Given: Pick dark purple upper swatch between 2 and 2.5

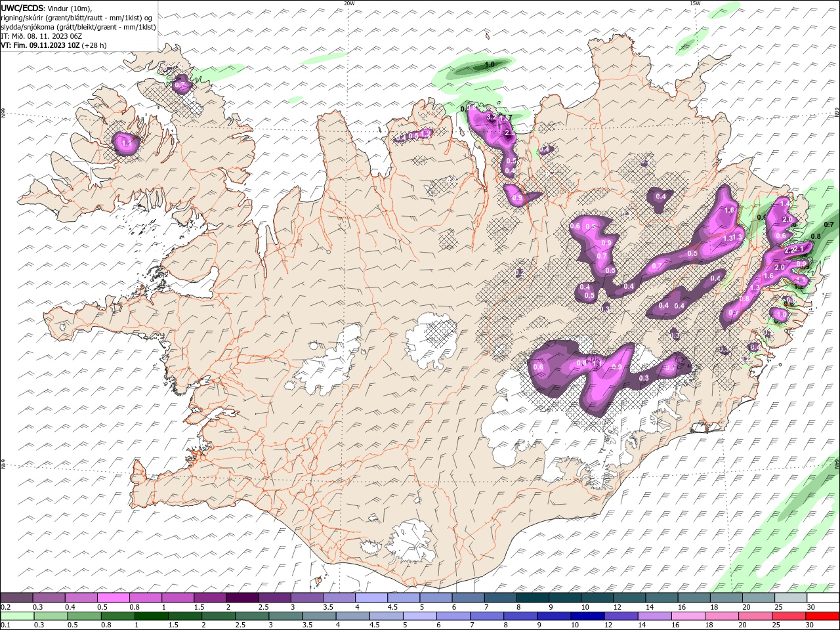Looking at the screenshot, I should click(242, 598).
